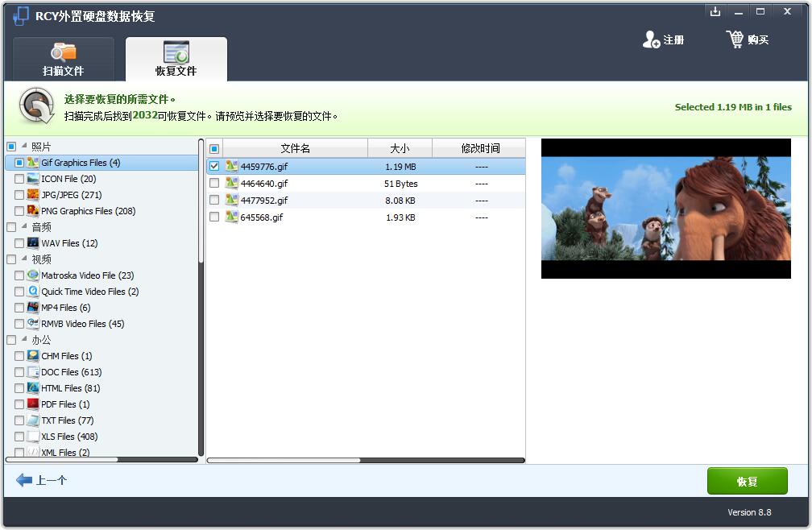Select the 恢复文件 recover files tab

click(x=176, y=60)
